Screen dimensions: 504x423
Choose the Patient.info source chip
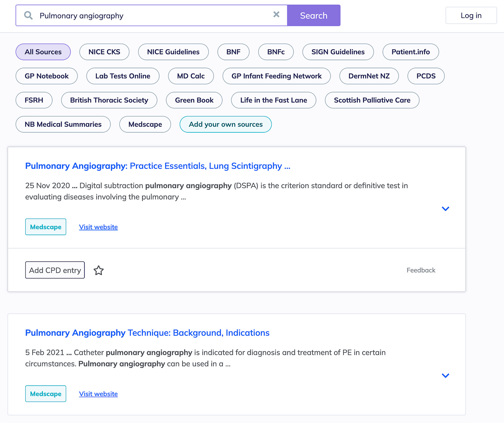click(411, 52)
